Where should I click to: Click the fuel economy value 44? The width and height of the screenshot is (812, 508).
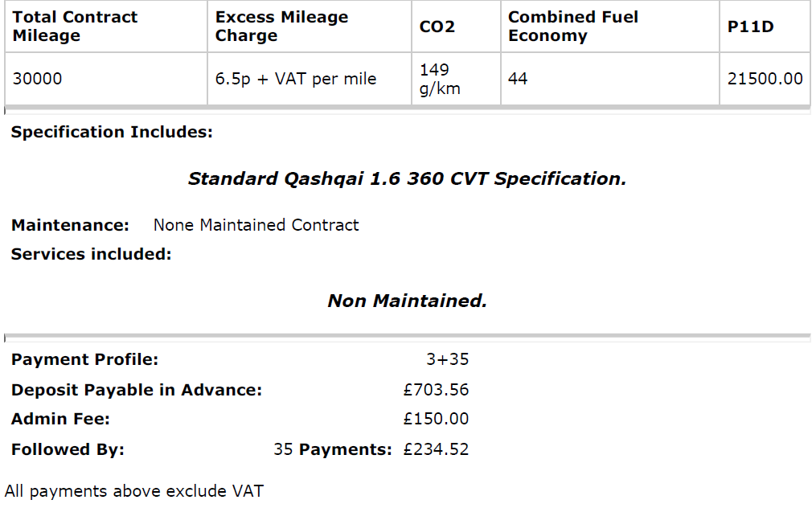coord(518,79)
